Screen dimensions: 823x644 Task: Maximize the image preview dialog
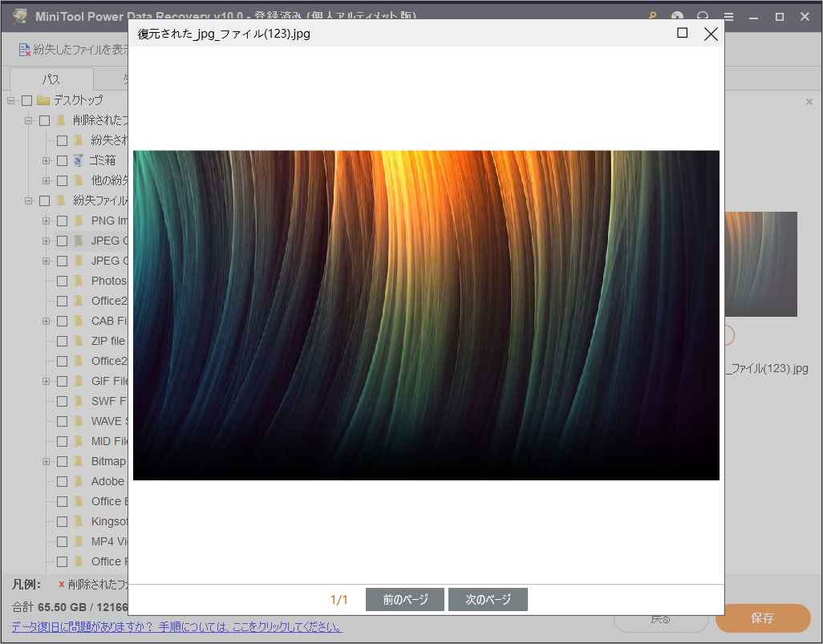pos(683,33)
